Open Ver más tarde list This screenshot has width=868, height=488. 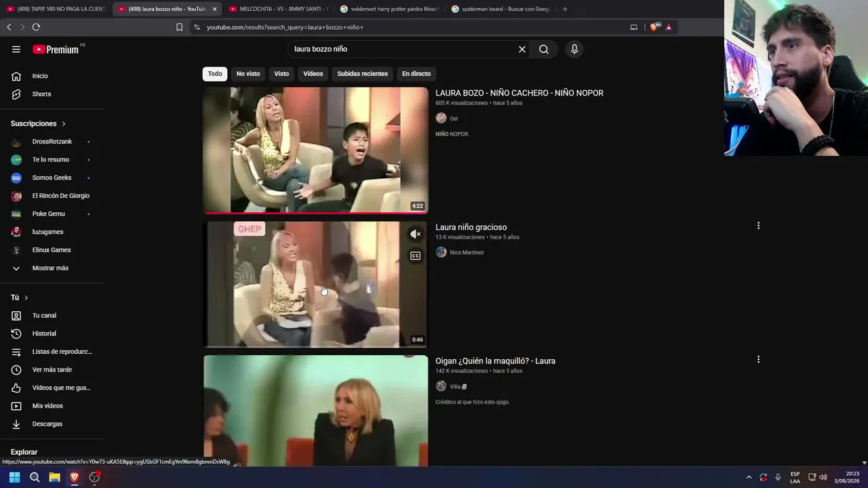(x=52, y=369)
